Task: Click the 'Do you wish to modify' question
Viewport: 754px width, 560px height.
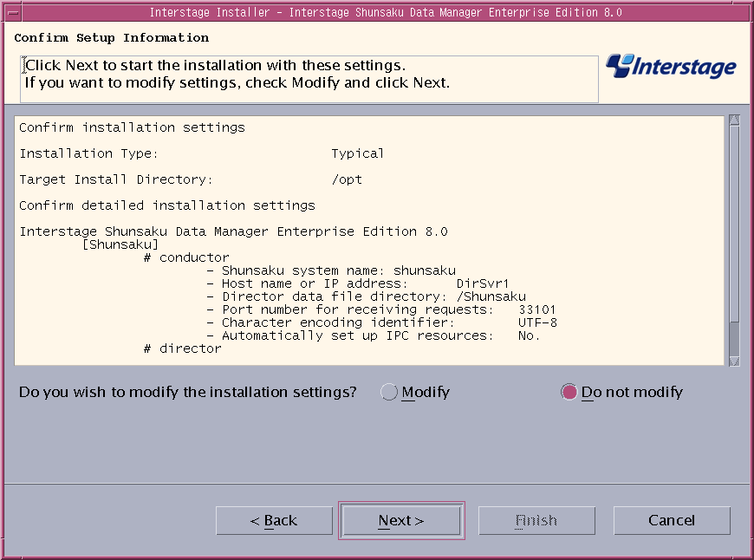Action: coord(187,392)
